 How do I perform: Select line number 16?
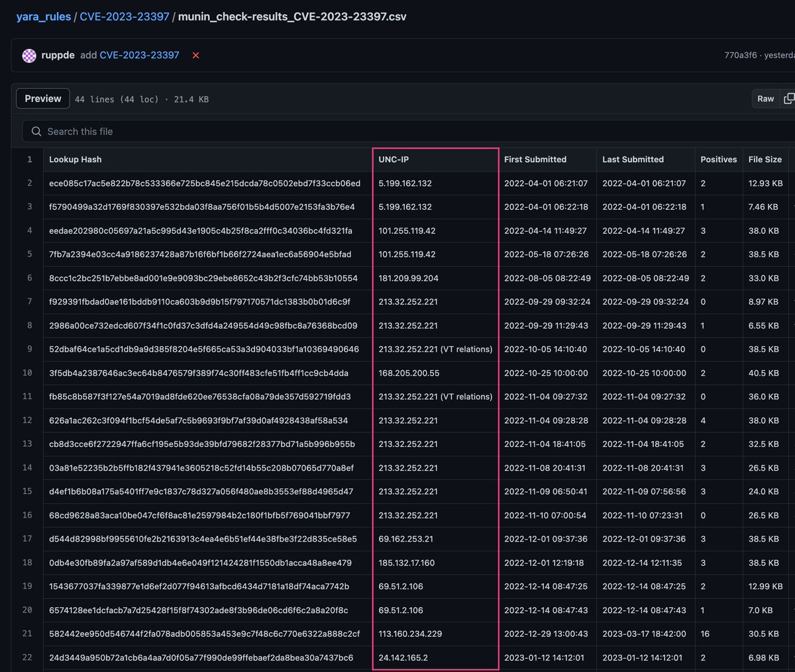(27, 515)
